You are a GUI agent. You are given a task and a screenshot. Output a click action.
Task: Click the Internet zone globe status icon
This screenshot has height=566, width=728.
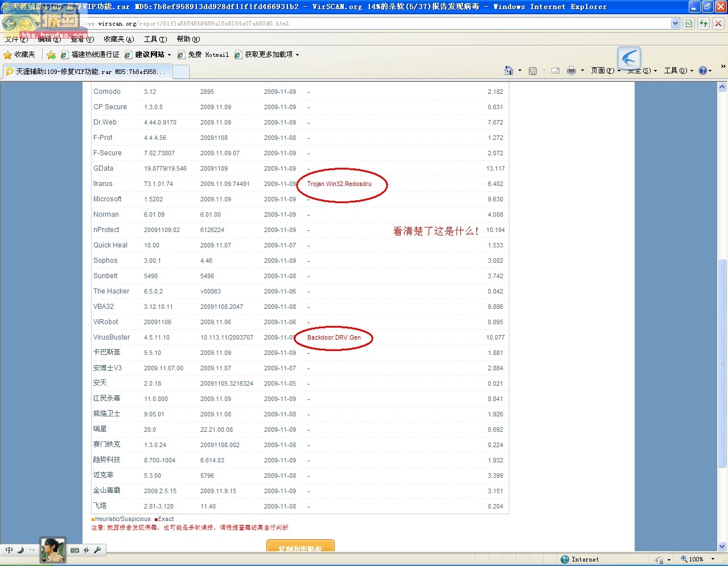click(x=565, y=560)
